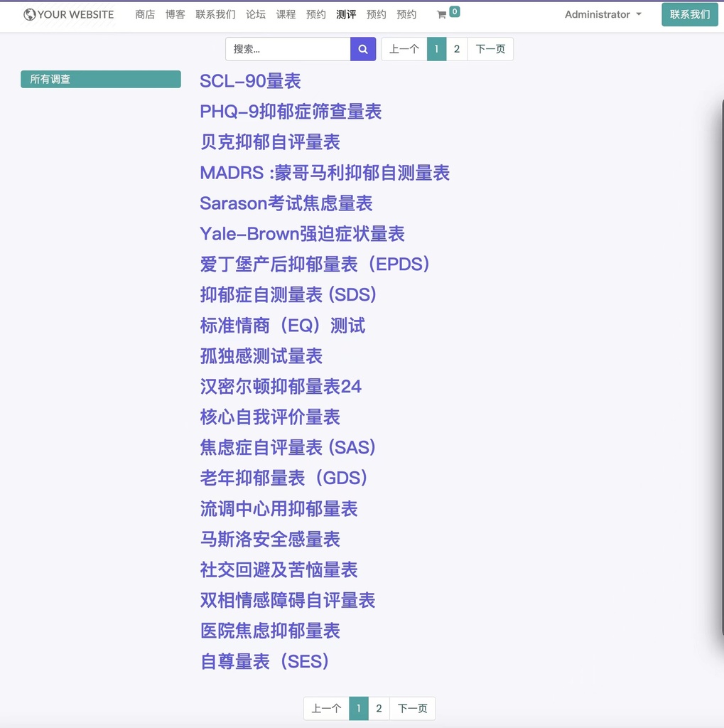Open the 博客 page from top menu

click(x=175, y=14)
